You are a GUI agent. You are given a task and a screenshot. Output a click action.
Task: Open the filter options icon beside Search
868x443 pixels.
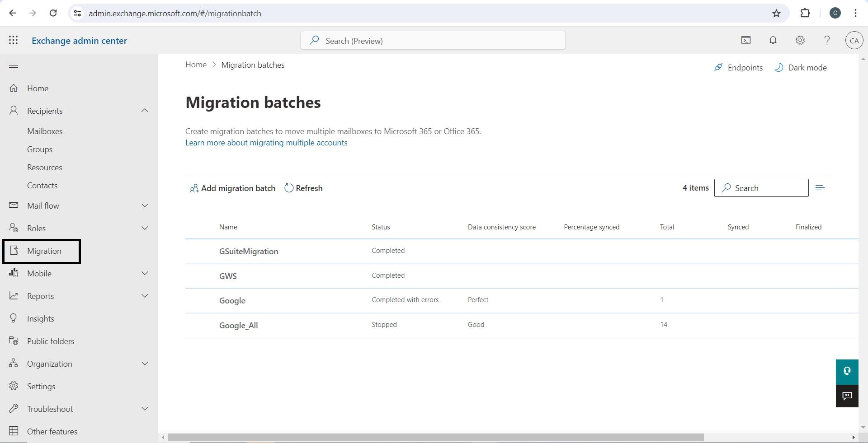(x=820, y=188)
